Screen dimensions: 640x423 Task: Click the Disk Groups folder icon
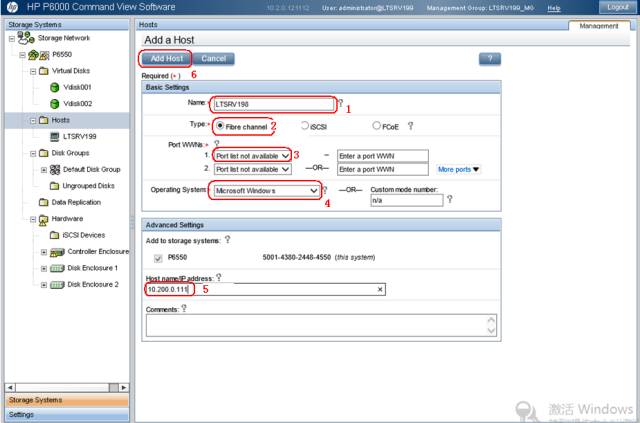(x=43, y=153)
